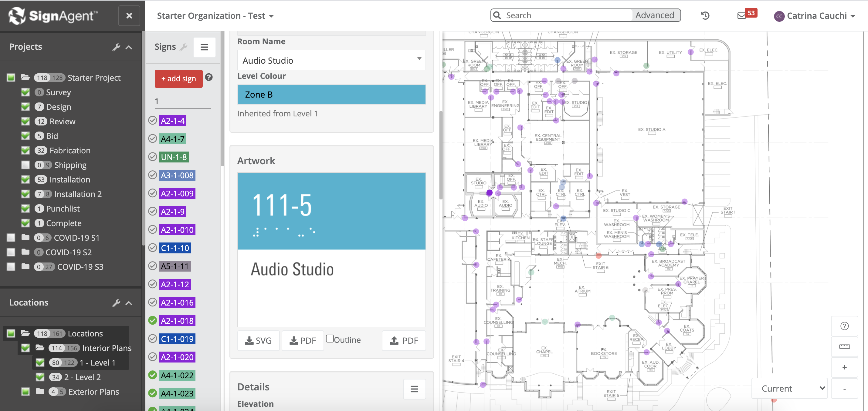
Task: Click the red add sign button
Action: (x=178, y=79)
